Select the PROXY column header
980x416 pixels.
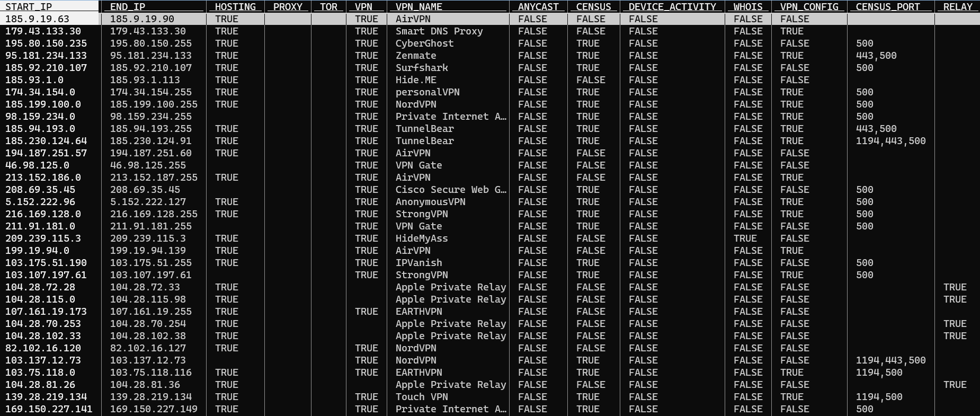288,6
